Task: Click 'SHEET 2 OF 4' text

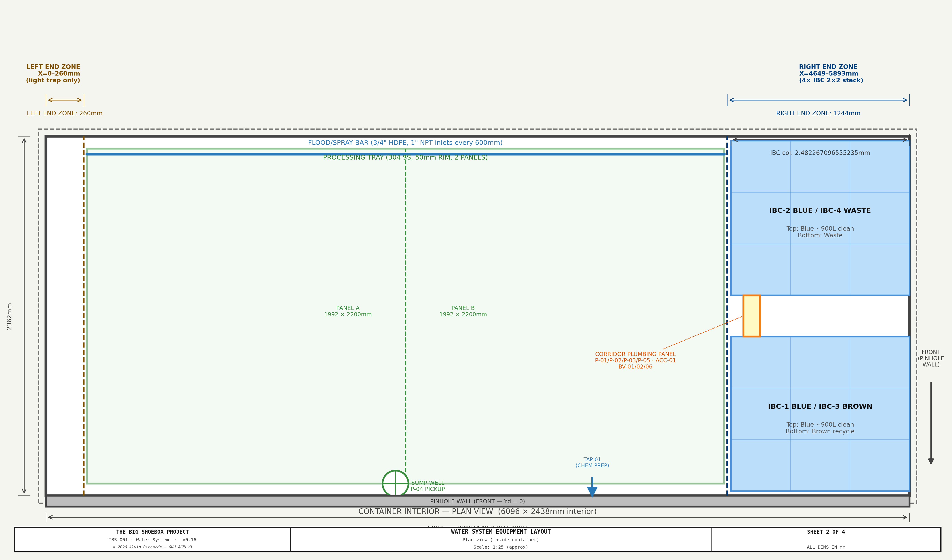Action: pyautogui.click(x=826, y=532)
